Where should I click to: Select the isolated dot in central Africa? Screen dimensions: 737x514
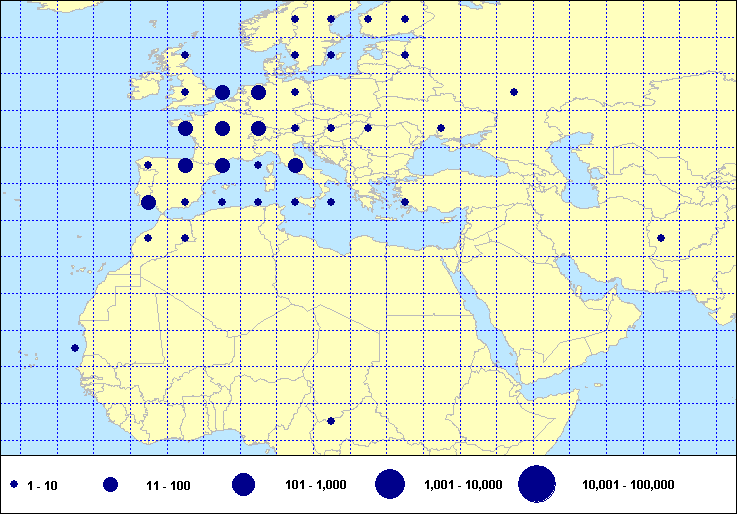pos(331,421)
